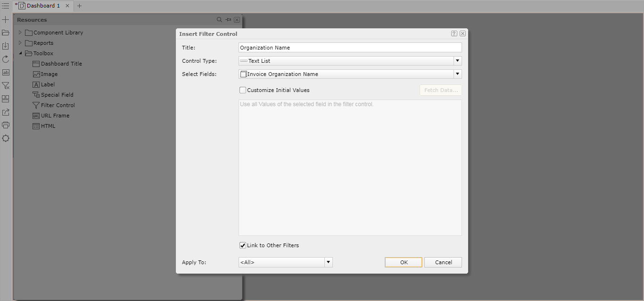Viewport: 644px width, 301px height.
Task: Click the refresh icon in left sidebar
Action: click(6, 59)
